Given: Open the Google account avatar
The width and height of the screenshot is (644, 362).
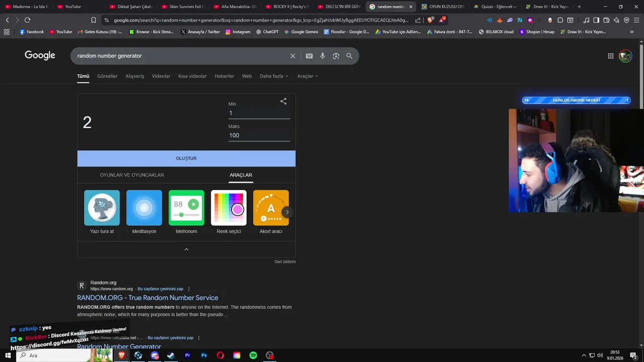Looking at the screenshot, I should pyautogui.click(x=625, y=56).
